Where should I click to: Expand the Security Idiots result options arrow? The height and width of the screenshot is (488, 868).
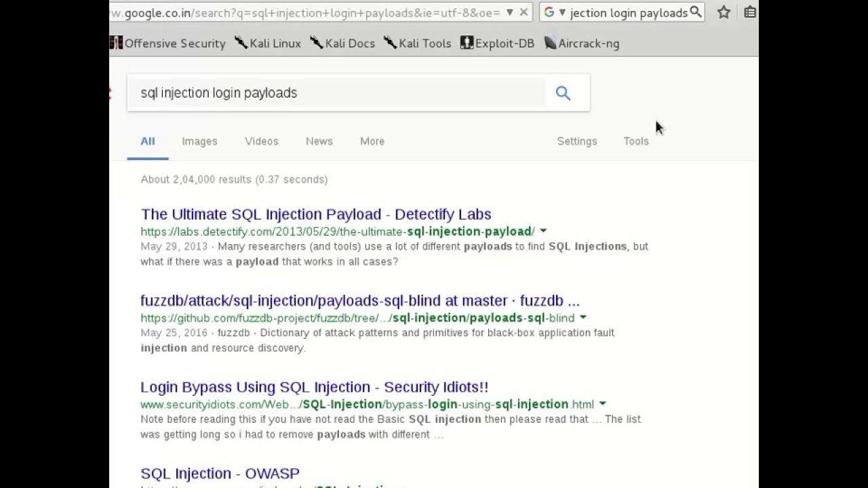602,405
